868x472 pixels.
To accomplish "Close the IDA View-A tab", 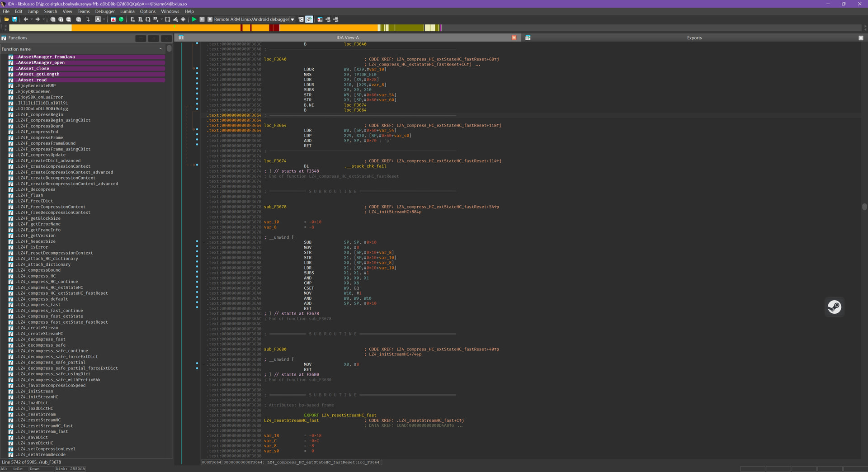I will coord(514,38).
